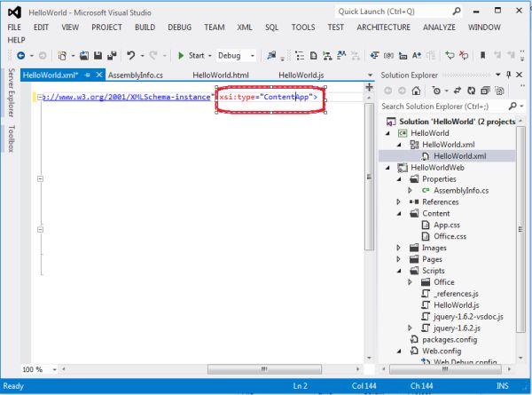
Task: Click the Pending Changes Filter clock icon
Action: (x=436, y=91)
